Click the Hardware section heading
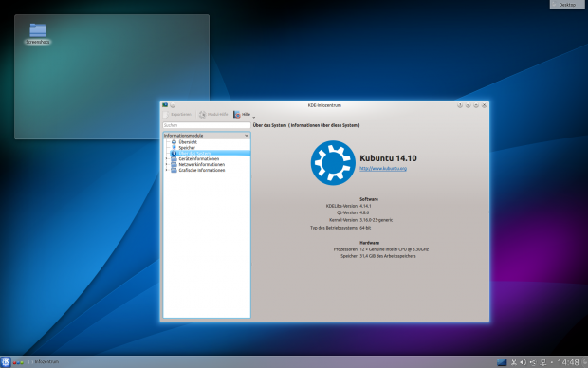The width and height of the screenshot is (588, 368). (369, 243)
